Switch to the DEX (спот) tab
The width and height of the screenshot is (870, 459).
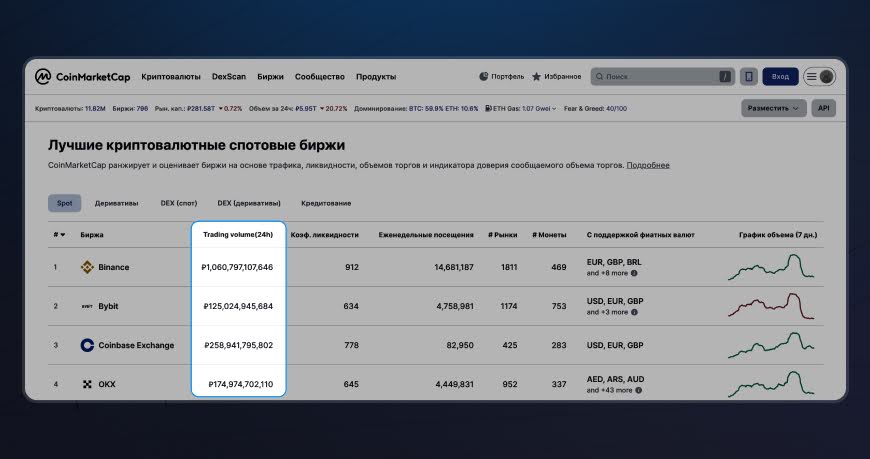pyautogui.click(x=179, y=203)
